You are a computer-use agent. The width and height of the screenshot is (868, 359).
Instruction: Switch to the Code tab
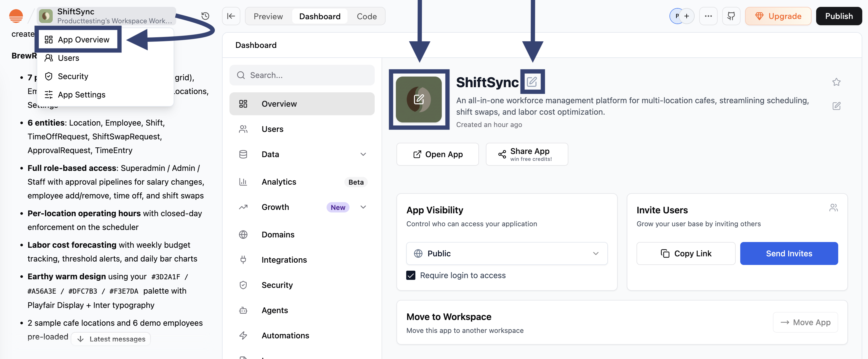367,16
